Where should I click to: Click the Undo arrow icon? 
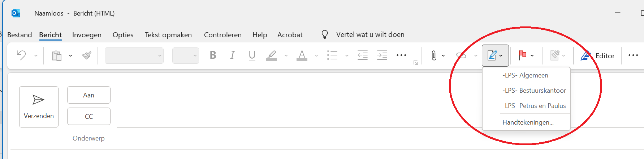coord(21,55)
